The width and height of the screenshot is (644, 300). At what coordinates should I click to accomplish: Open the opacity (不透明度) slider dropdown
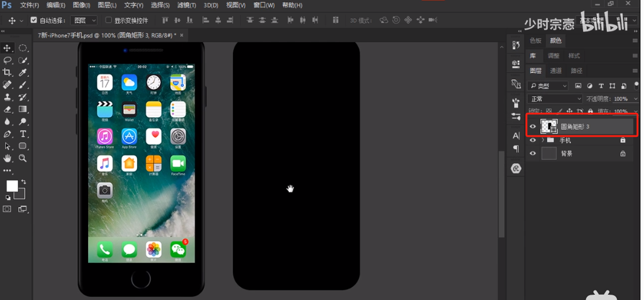coord(636,99)
